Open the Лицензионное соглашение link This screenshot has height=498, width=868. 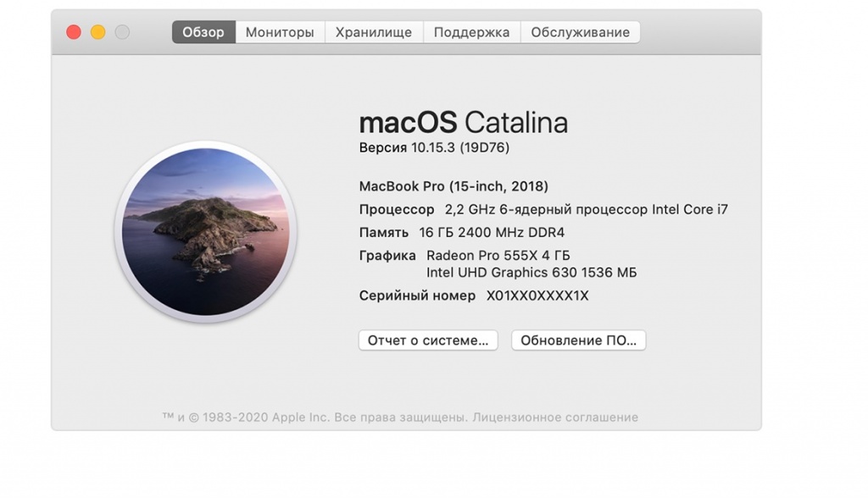click(555, 418)
